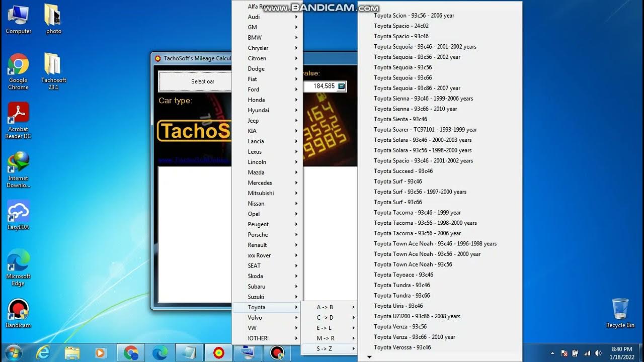
Task: Click the TachoSoft target icon in taskbar
Action: 218,353
